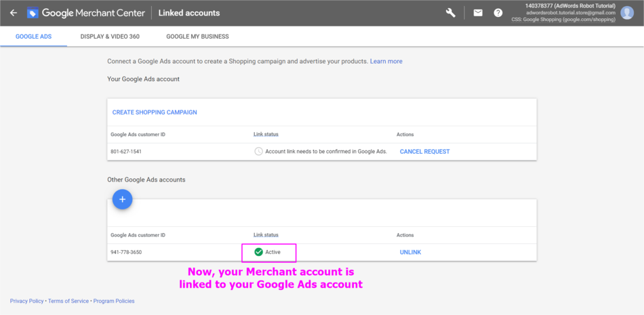Click 'Account link needs to be confirmed' text

click(x=326, y=152)
